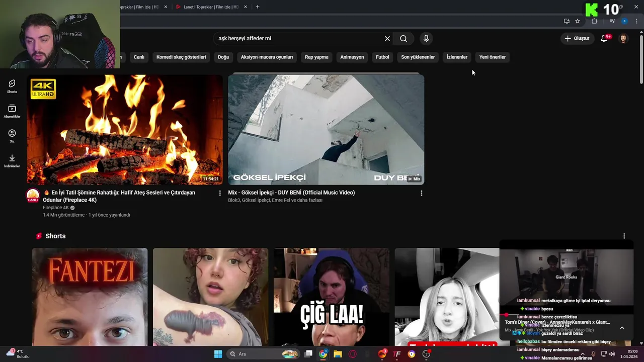
Task: Open Chrome media controls icon
Action: tap(612, 21)
